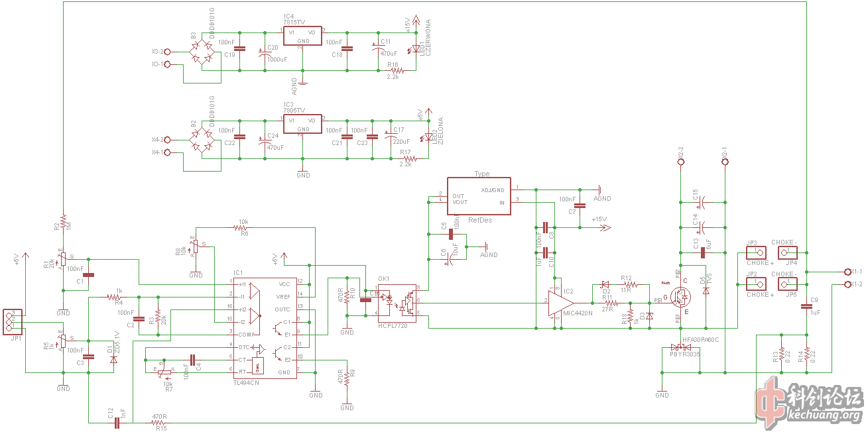Click the JP4 CHOKE- jumper pad
The width and height of the screenshot is (868, 434).
pos(786,252)
